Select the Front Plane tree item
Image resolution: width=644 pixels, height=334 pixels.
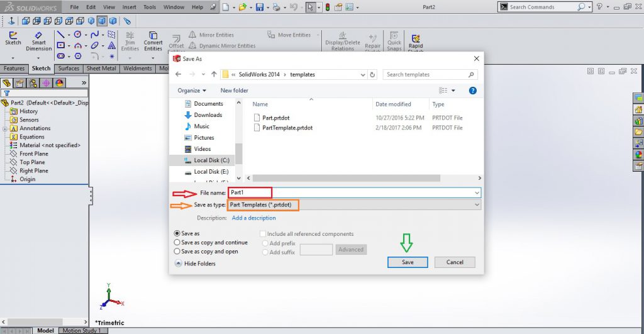[x=34, y=153]
